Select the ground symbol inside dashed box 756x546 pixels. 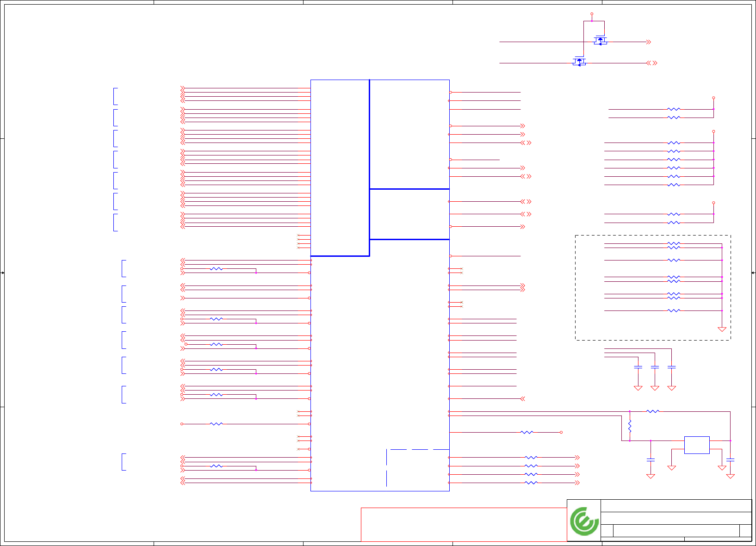point(722,329)
